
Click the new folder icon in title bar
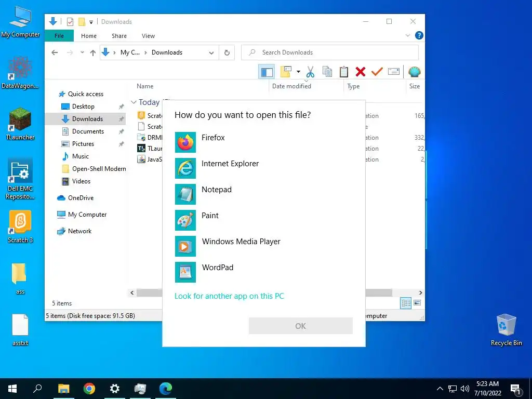point(82,22)
